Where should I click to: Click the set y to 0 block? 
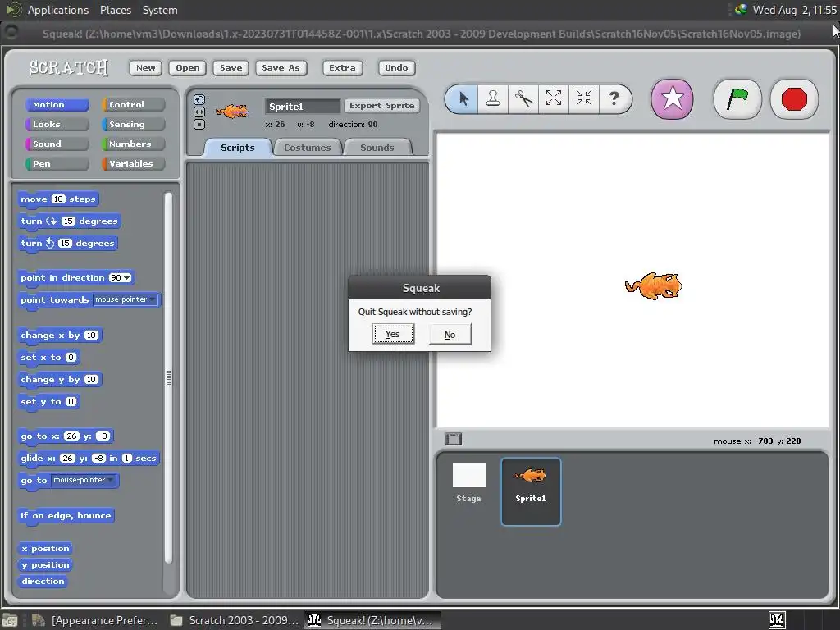pyautogui.click(x=49, y=402)
